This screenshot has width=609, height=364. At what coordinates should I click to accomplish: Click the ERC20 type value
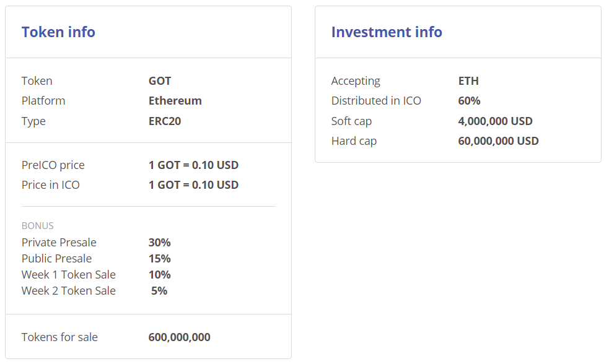[165, 121]
